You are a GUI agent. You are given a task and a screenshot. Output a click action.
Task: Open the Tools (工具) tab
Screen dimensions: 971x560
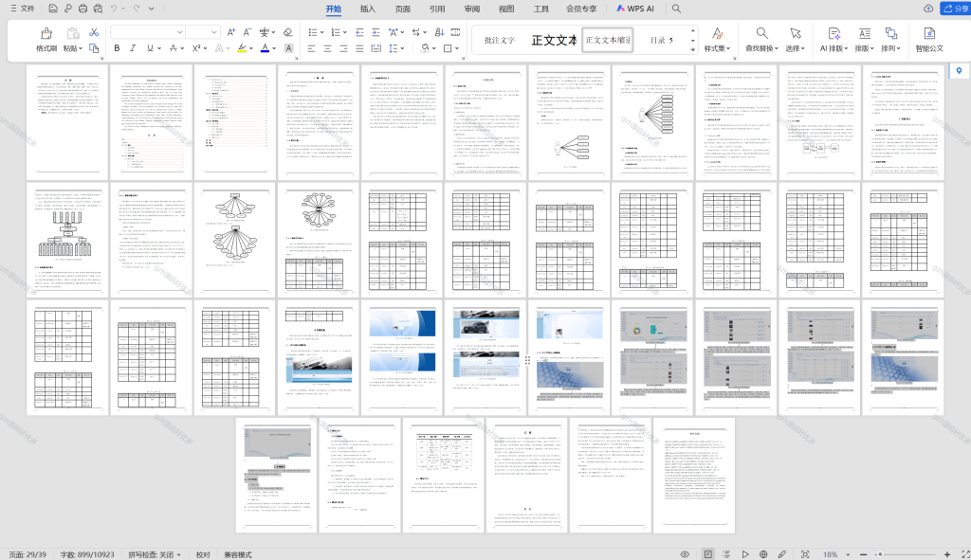coord(541,9)
